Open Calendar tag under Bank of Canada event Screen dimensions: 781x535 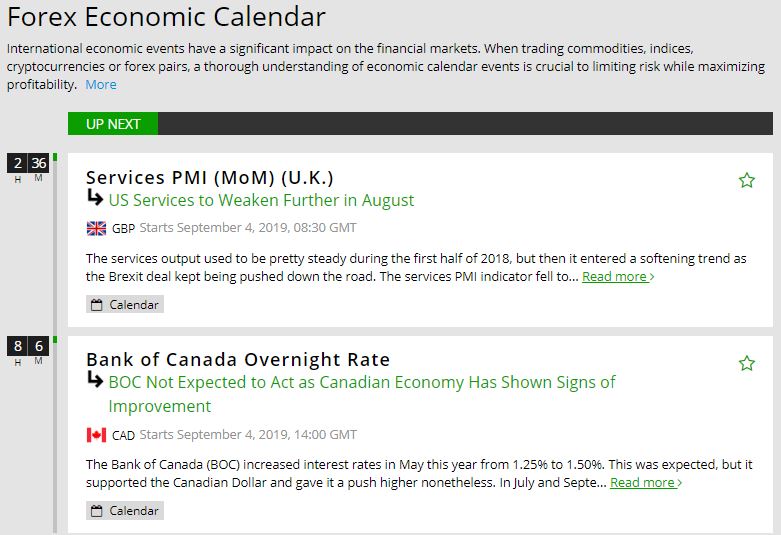tap(125, 510)
